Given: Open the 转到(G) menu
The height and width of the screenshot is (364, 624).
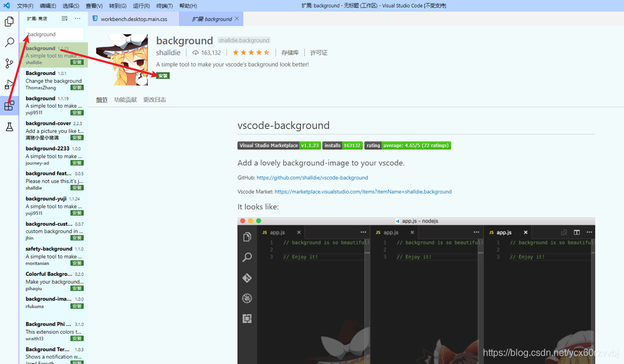Looking at the screenshot, I should click(x=118, y=5).
